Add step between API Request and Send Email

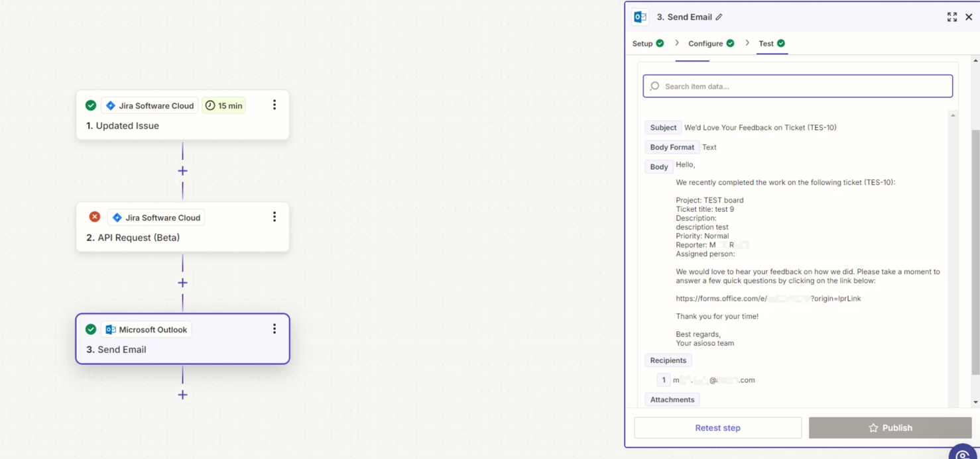(182, 283)
